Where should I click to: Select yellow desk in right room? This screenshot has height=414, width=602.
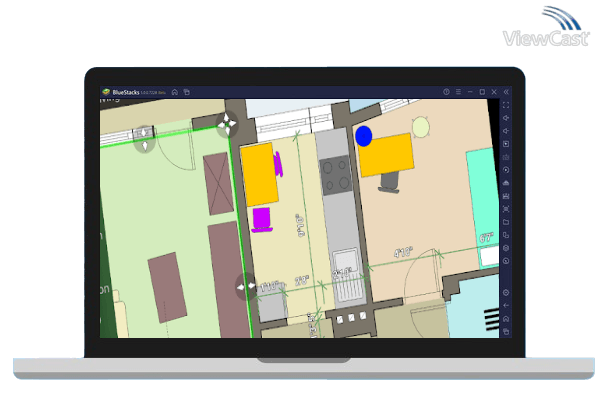pos(386,155)
